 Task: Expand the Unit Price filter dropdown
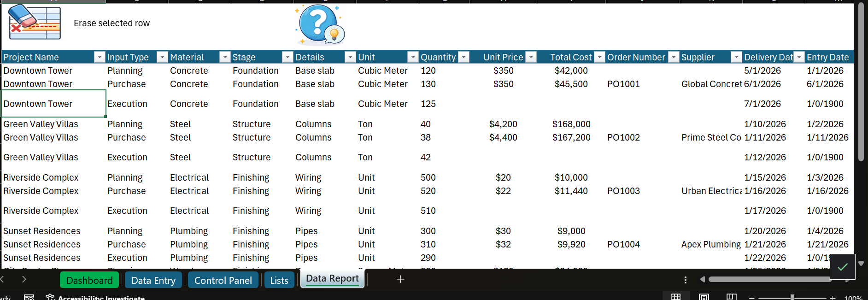click(x=531, y=57)
